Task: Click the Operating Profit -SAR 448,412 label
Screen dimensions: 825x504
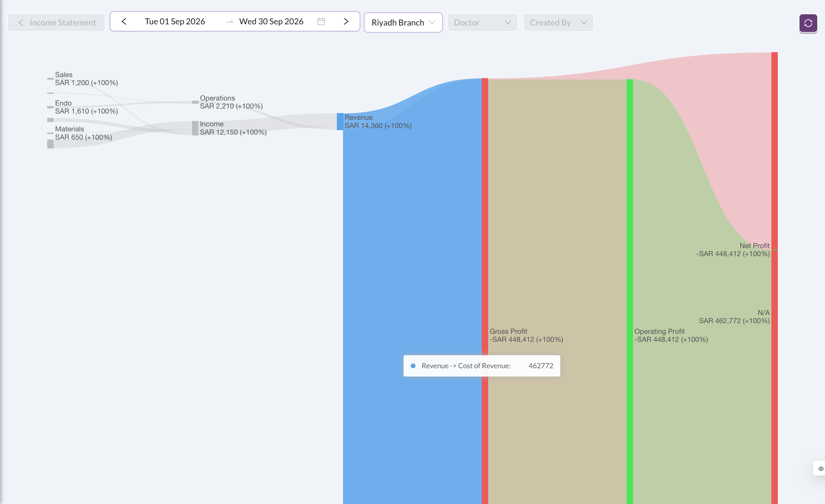Action: tap(671, 335)
